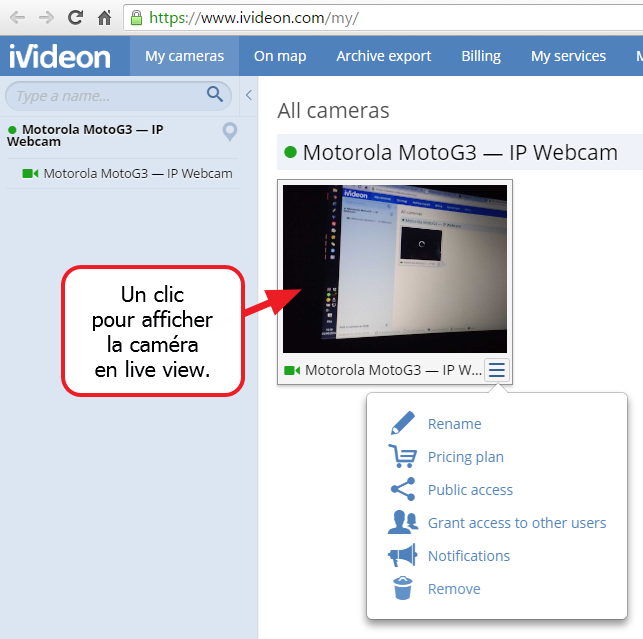Click the 'All cameras' heading
643x639 pixels.
[x=333, y=111]
